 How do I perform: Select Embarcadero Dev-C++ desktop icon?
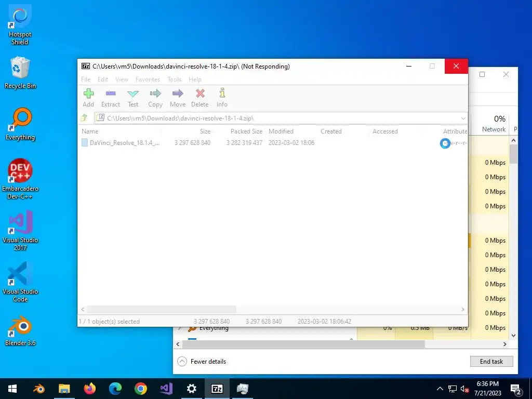20,179
